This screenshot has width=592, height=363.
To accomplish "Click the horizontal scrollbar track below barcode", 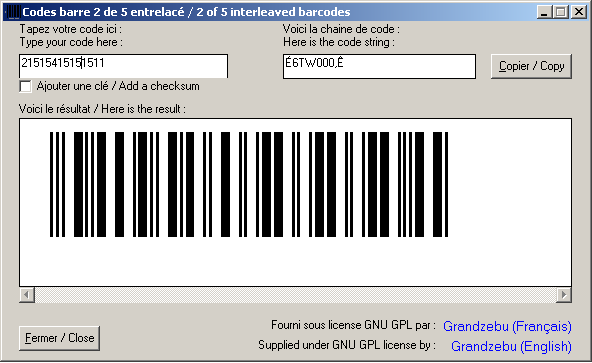I will (x=295, y=295).
